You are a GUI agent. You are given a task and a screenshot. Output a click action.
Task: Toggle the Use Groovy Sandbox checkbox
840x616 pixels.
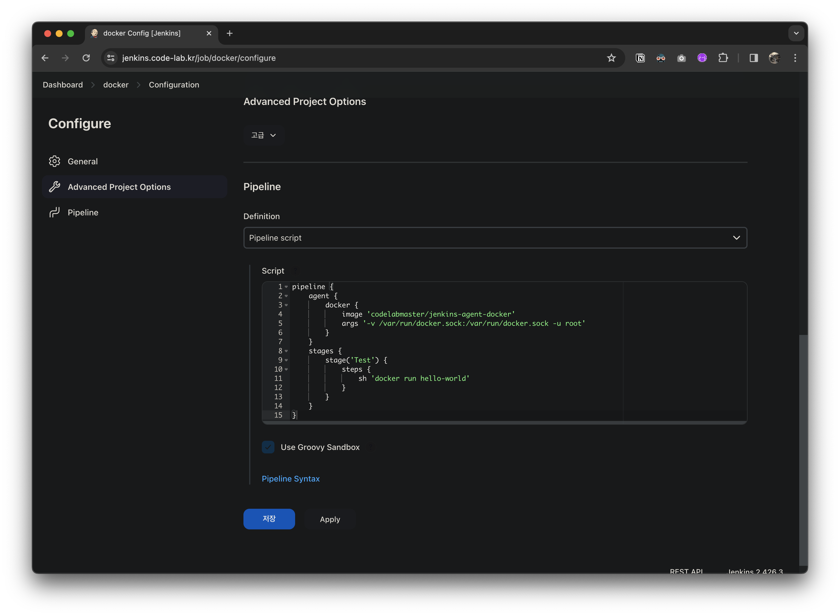pos(268,447)
